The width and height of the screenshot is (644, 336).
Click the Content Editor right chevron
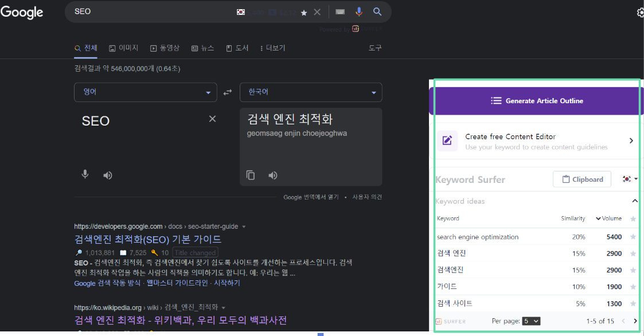[631, 141]
